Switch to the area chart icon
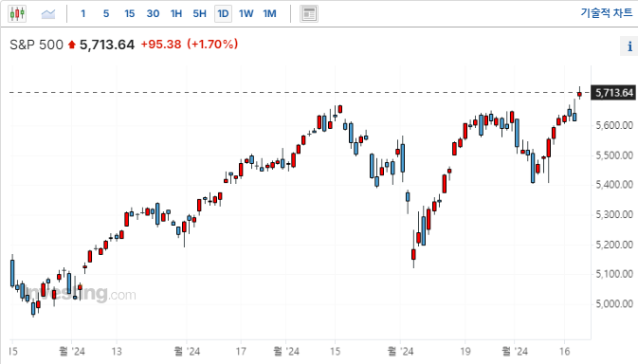This screenshot has width=638, height=364. point(48,14)
